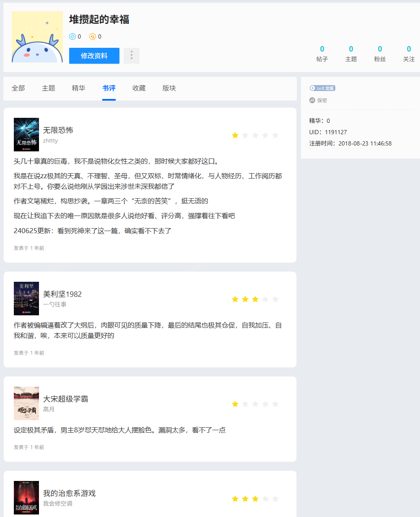This screenshot has width=420, height=517.
Task: Open the 美利坚1982 book cover
Action: 26,299
